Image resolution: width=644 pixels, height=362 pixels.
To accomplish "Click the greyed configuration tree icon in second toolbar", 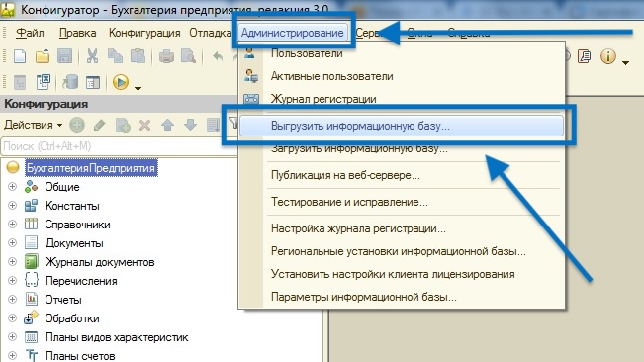I will click(x=20, y=82).
